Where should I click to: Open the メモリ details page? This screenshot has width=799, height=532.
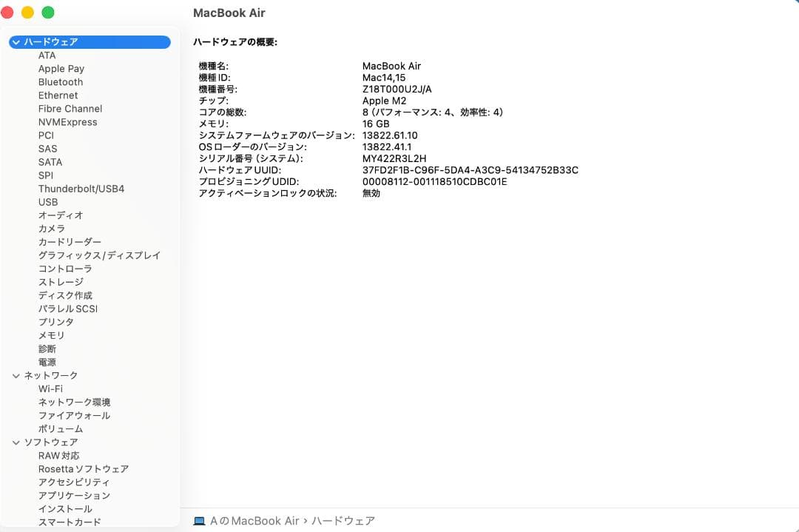[x=50, y=335]
